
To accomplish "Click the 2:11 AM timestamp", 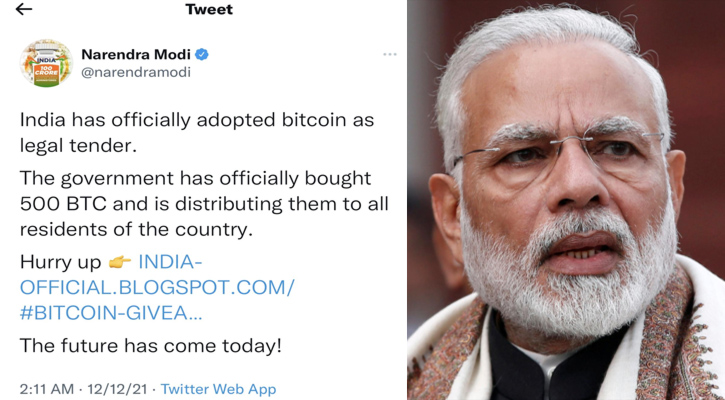I will 47,389.
